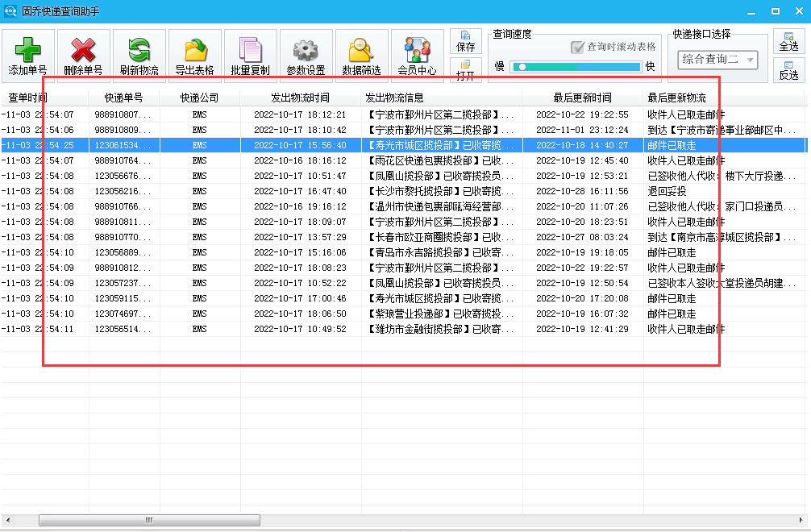Click 反选 invert selection button

coord(788,70)
